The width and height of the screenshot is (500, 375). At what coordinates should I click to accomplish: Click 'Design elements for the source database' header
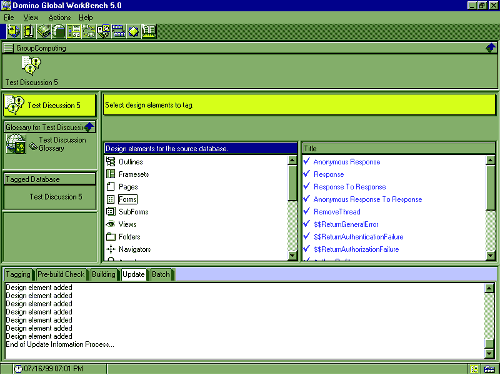coord(201,148)
